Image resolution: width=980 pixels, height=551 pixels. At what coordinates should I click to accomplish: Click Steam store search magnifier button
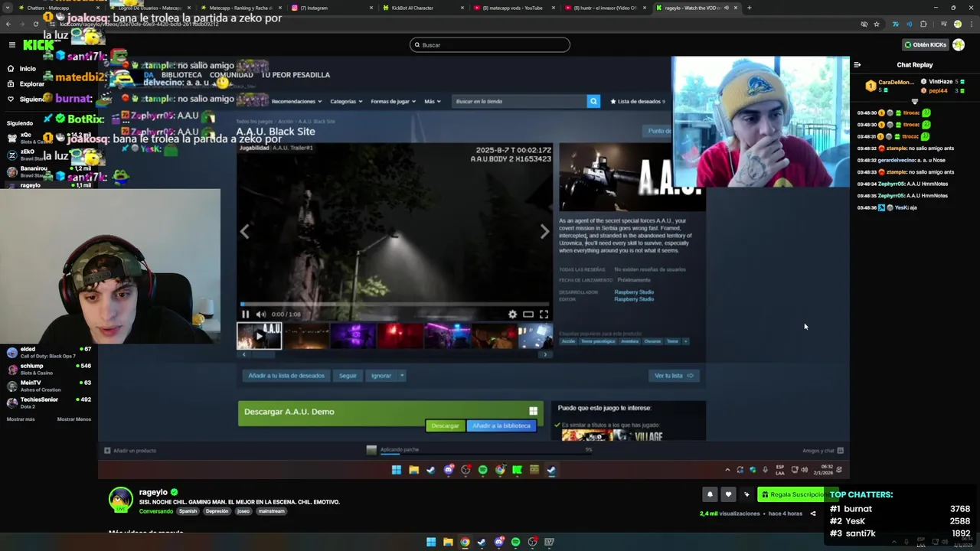point(593,101)
